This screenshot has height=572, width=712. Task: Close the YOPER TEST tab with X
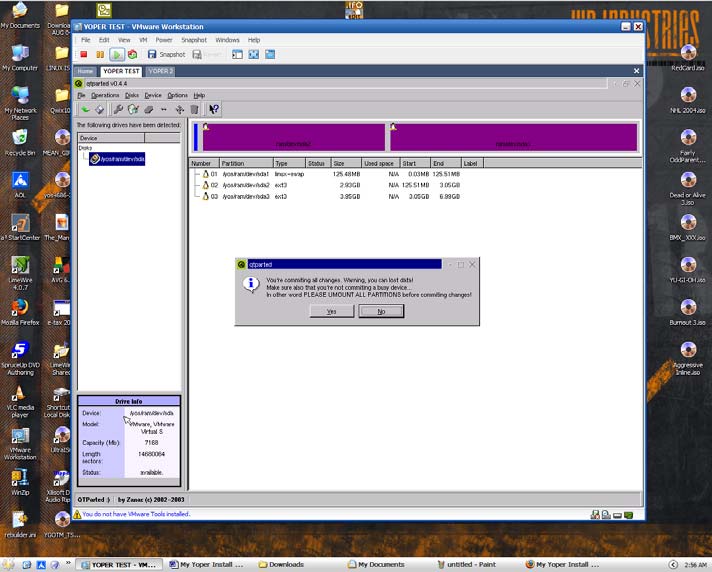pyautogui.click(x=636, y=71)
